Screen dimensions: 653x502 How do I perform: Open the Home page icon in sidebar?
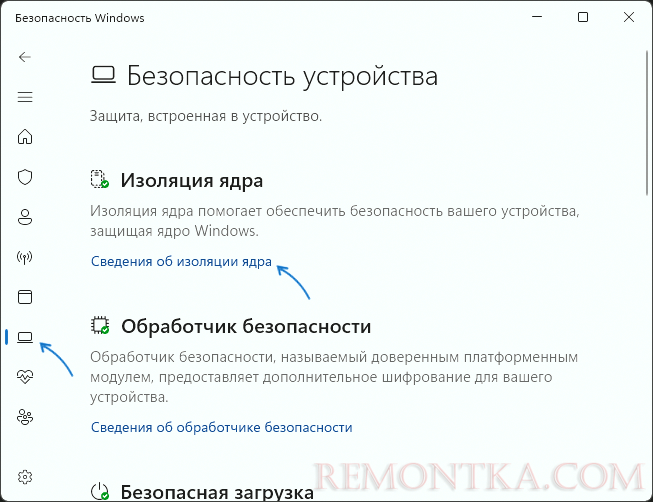[25, 137]
